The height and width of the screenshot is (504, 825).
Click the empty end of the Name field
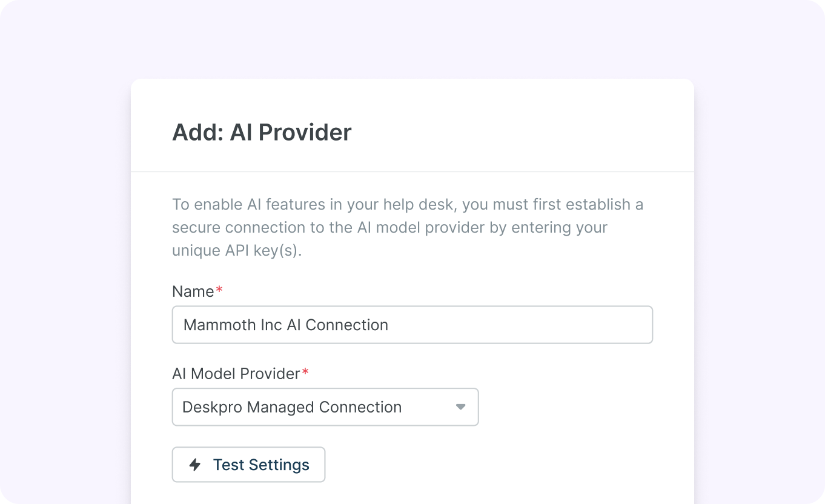coord(575,325)
